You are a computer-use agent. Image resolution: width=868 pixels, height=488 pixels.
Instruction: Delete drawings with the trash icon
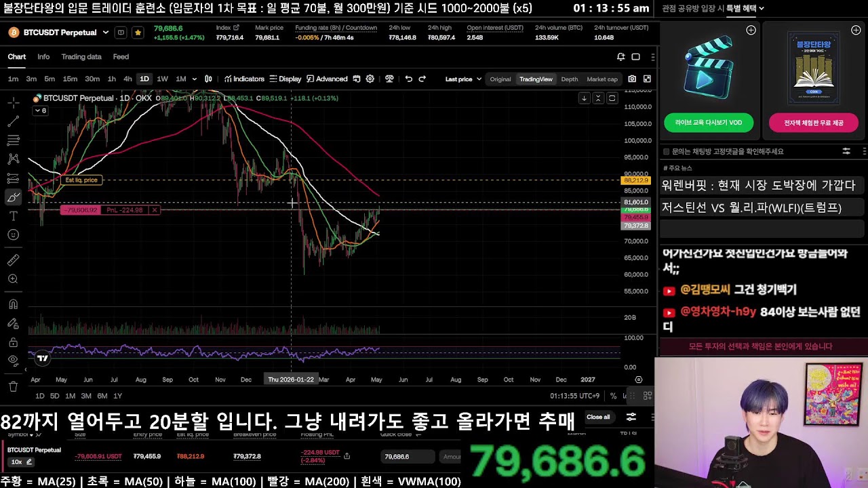(x=13, y=386)
